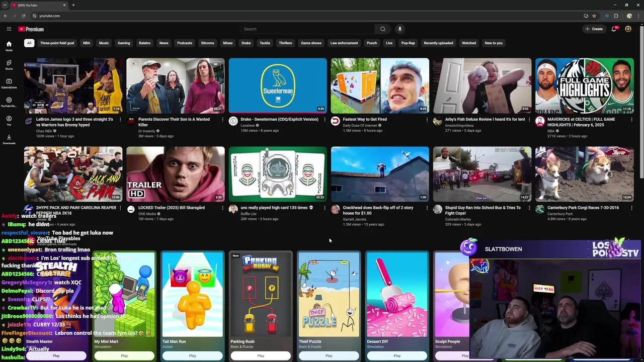Open NBA channel live avatar
Screen dimensions: 644x362
click(x=540, y=121)
